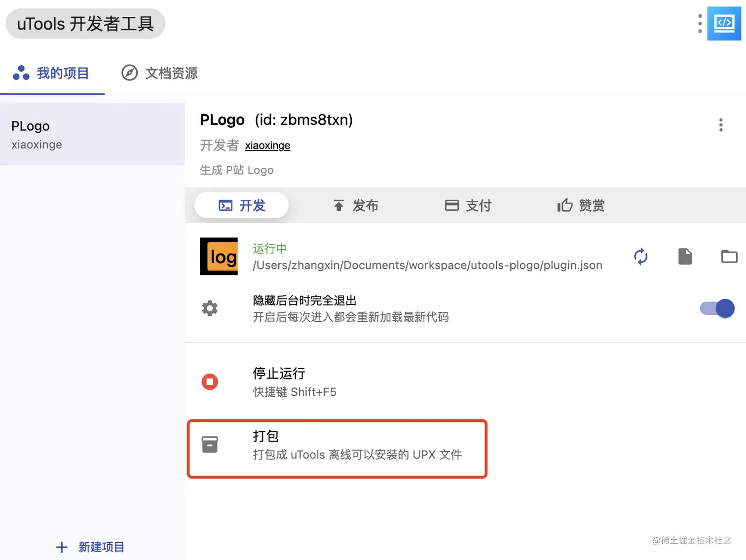Viewport: 746px width, 560px height.
Task: Click the 运行中 status text
Action: tap(270, 248)
